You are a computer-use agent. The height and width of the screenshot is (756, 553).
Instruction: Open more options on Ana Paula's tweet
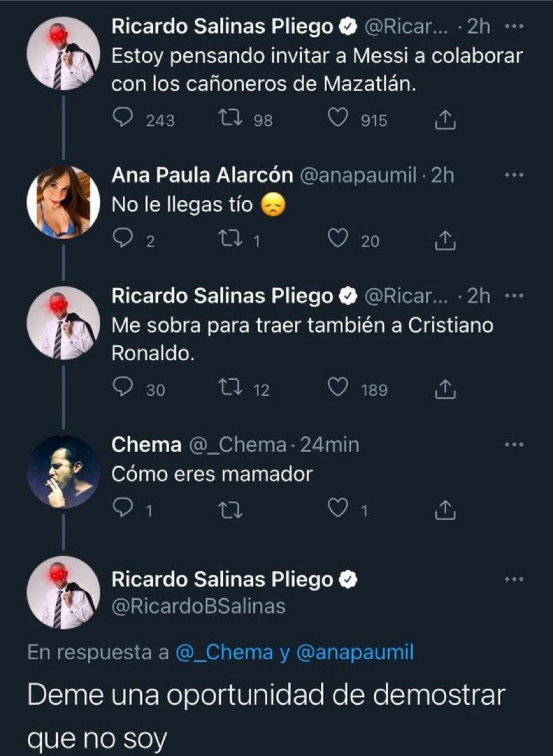(513, 176)
